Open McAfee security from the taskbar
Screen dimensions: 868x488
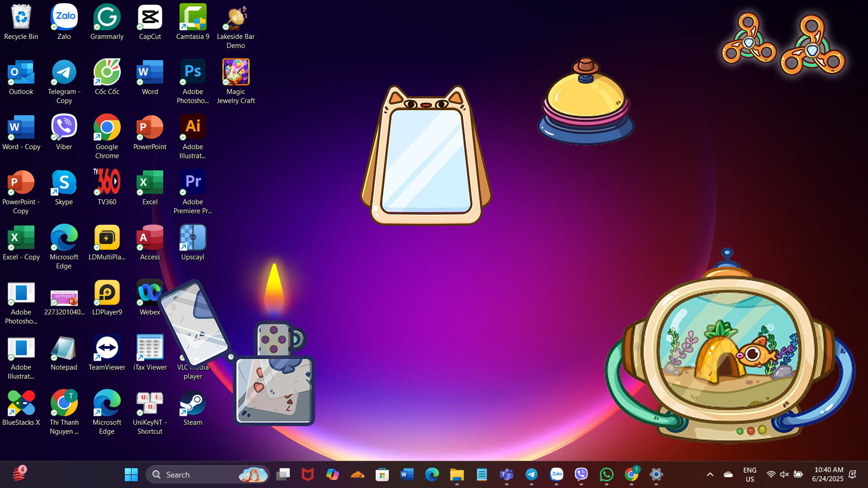(308, 474)
